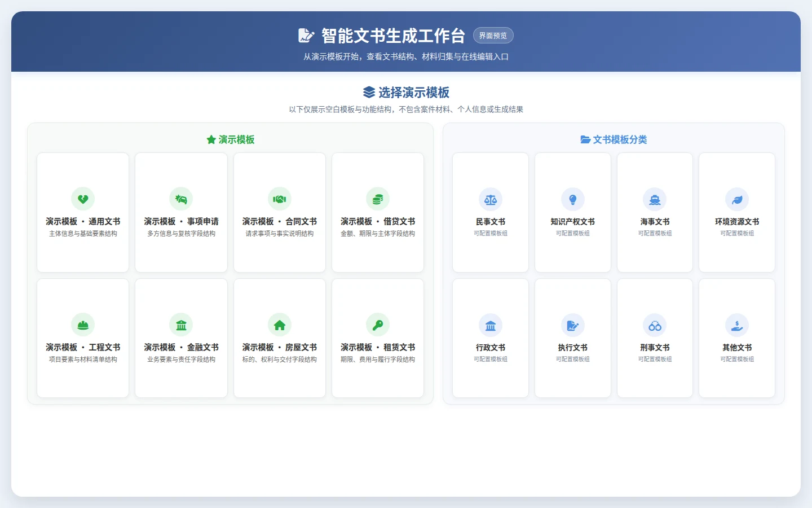Choose the 行政文书 category label

[x=491, y=348]
